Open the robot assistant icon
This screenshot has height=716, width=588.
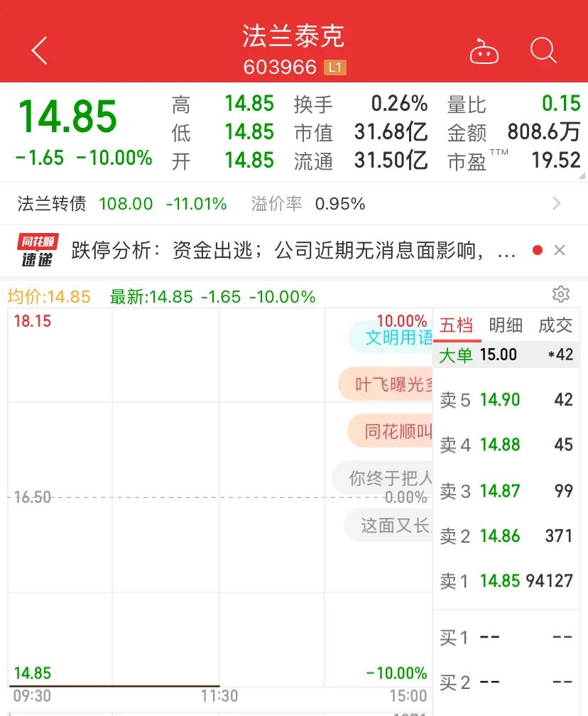(484, 52)
